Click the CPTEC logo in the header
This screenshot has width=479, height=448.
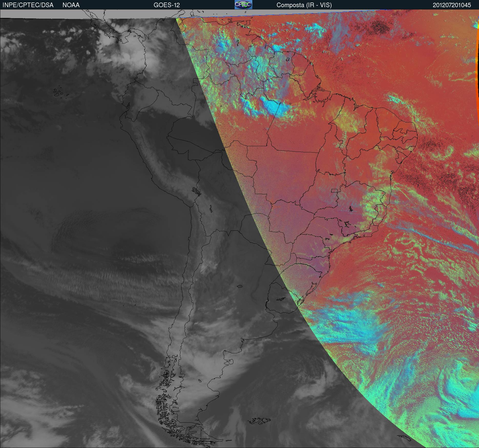[243, 5]
